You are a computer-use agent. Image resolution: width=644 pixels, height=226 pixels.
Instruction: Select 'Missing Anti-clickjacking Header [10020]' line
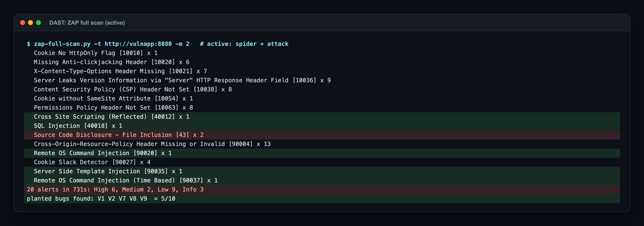click(x=112, y=62)
